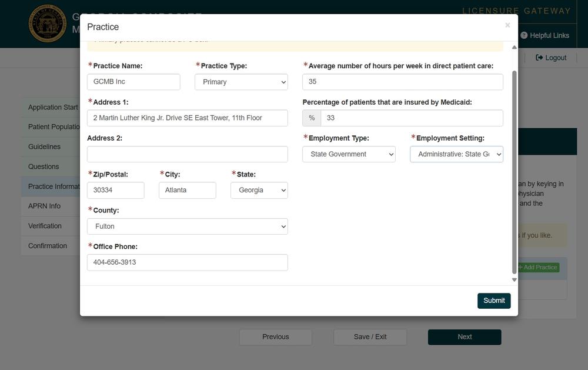The width and height of the screenshot is (588, 370).
Task: Submit the practice form
Action: click(x=493, y=301)
